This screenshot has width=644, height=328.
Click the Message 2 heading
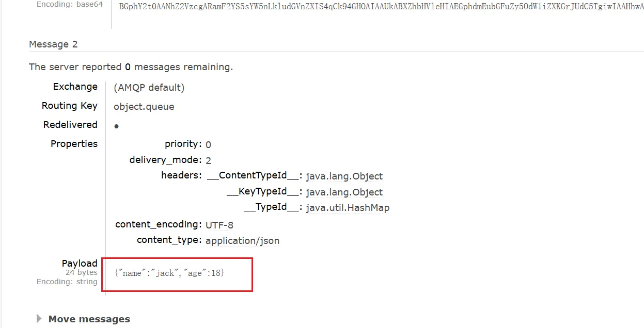click(53, 44)
